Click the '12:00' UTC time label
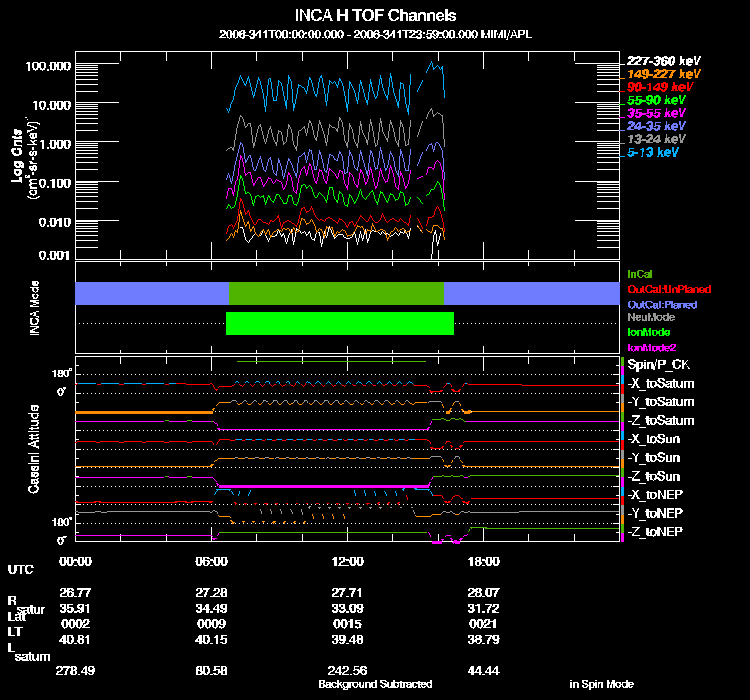750x700 pixels. point(347,561)
